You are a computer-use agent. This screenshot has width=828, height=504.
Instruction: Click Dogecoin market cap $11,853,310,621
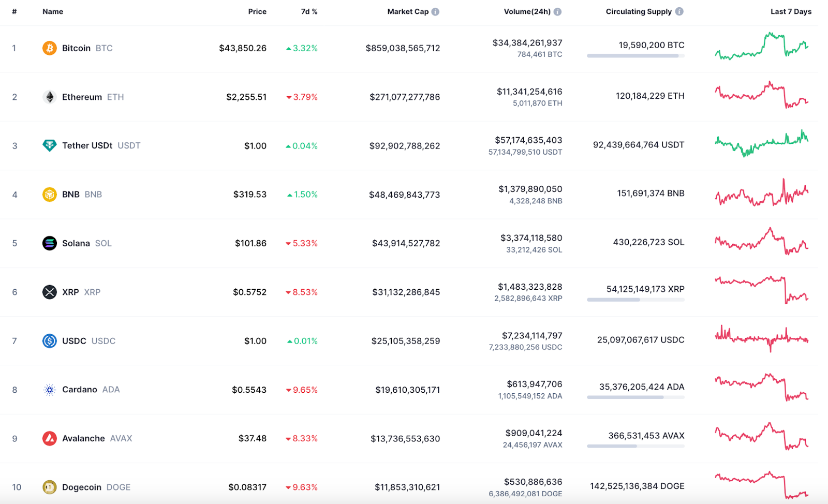pos(407,487)
